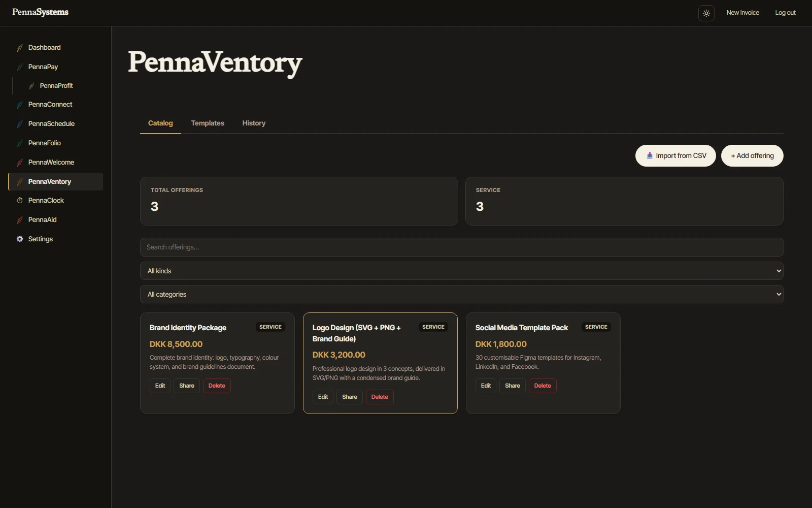Delete the Social Media Template Pack

point(543,386)
